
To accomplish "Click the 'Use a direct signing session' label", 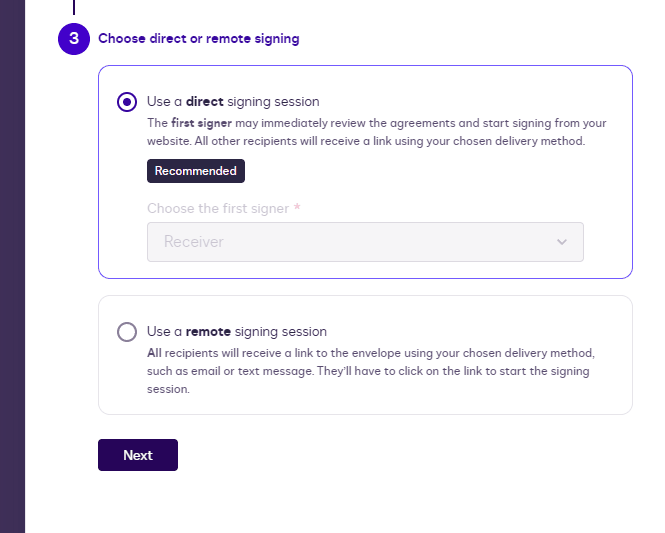I will [233, 102].
